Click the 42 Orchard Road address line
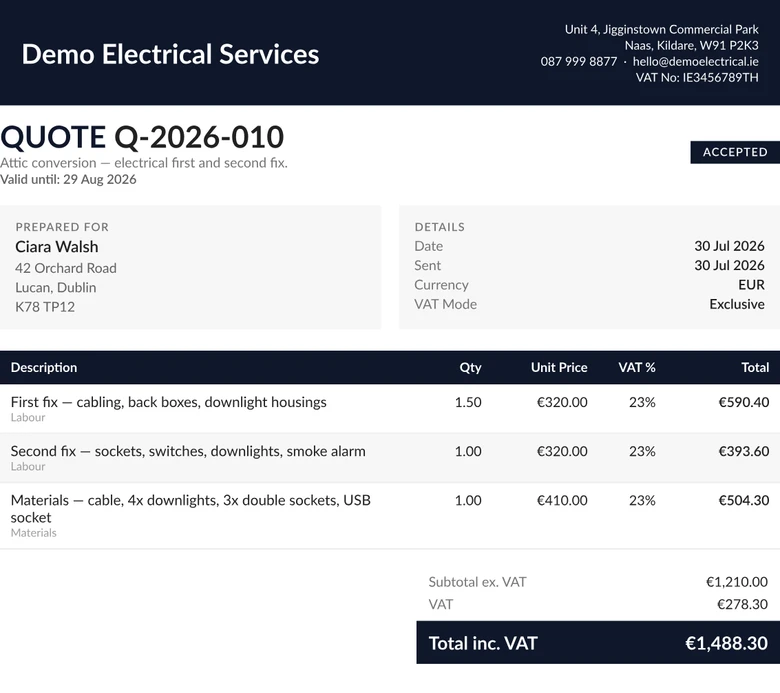Image resolution: width=780 pixels, height=693 pixels. pos(66,268)
